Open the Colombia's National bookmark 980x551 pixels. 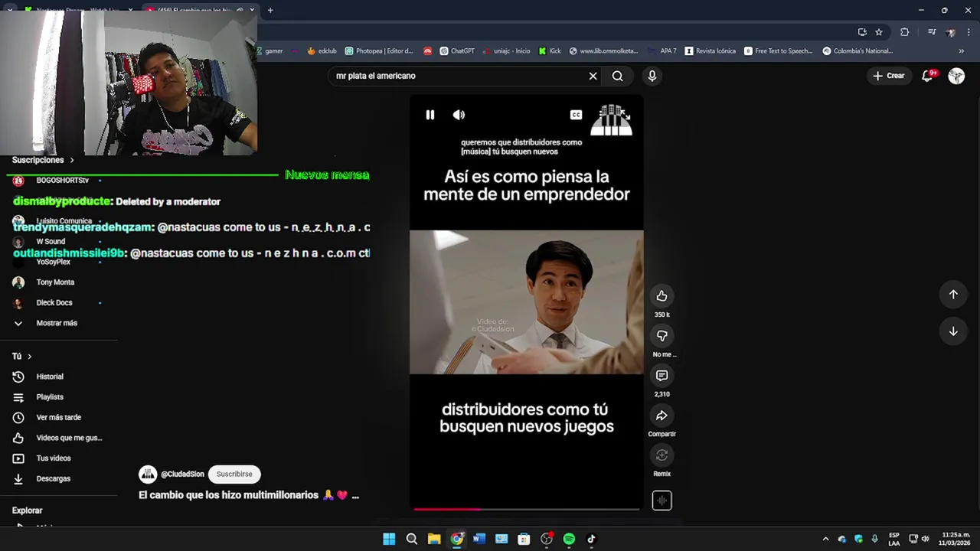(857, 51)
